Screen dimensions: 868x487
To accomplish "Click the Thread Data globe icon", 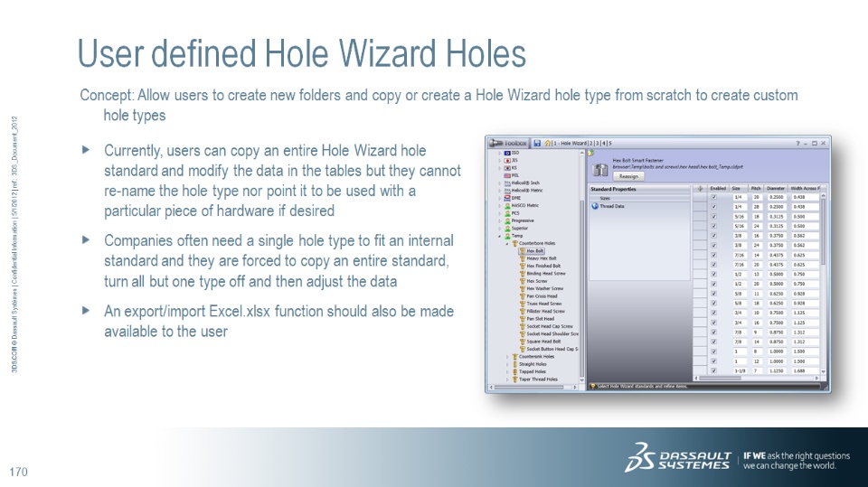I will click(595, 206).
